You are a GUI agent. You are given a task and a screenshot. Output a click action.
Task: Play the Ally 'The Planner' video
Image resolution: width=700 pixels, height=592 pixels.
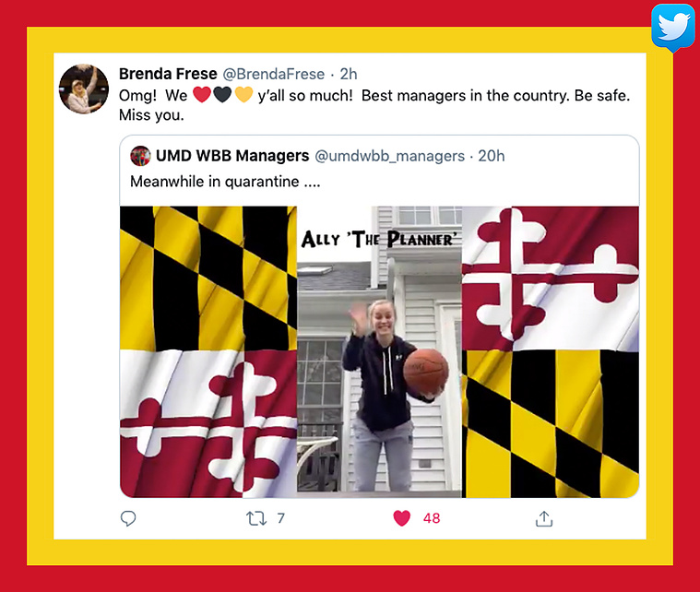pos(379,352)
